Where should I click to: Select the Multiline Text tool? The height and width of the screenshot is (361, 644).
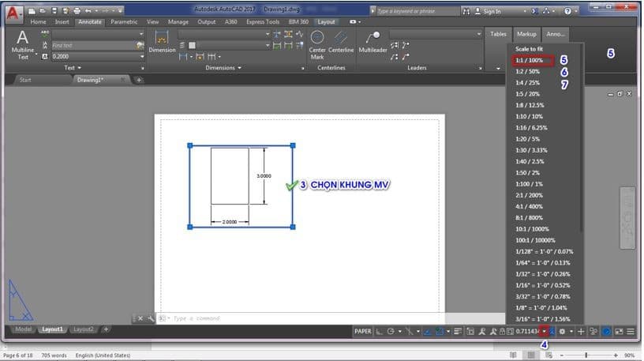(23, 45)
